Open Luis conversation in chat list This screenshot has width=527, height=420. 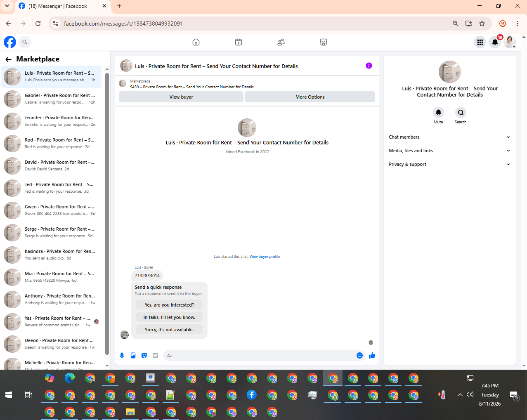pyautogui.click(x=51, y=77)
